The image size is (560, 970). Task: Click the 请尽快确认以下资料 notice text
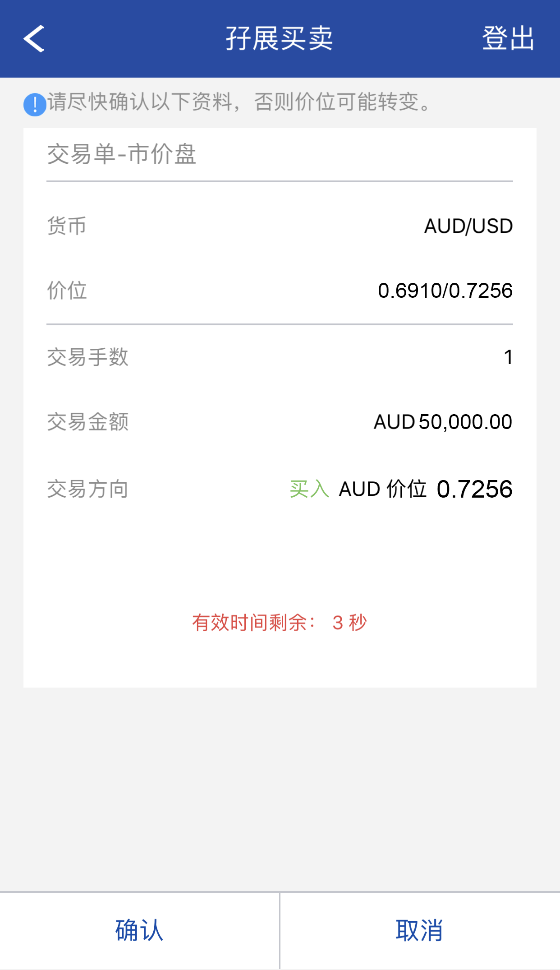[239, 102]
